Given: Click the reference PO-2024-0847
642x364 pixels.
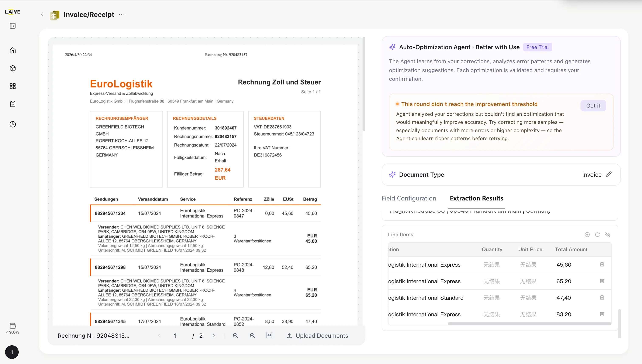Looking at the screenshot, I should tap(244, 213).
